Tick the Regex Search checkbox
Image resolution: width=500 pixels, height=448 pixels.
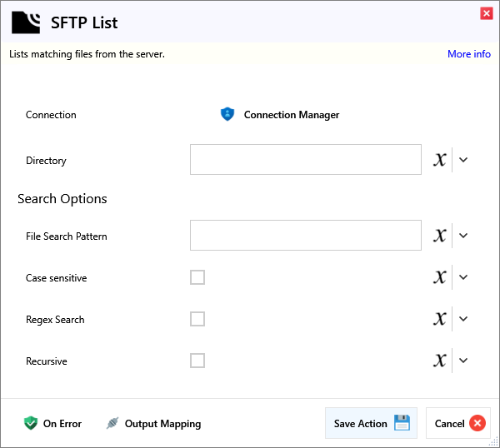197,319
